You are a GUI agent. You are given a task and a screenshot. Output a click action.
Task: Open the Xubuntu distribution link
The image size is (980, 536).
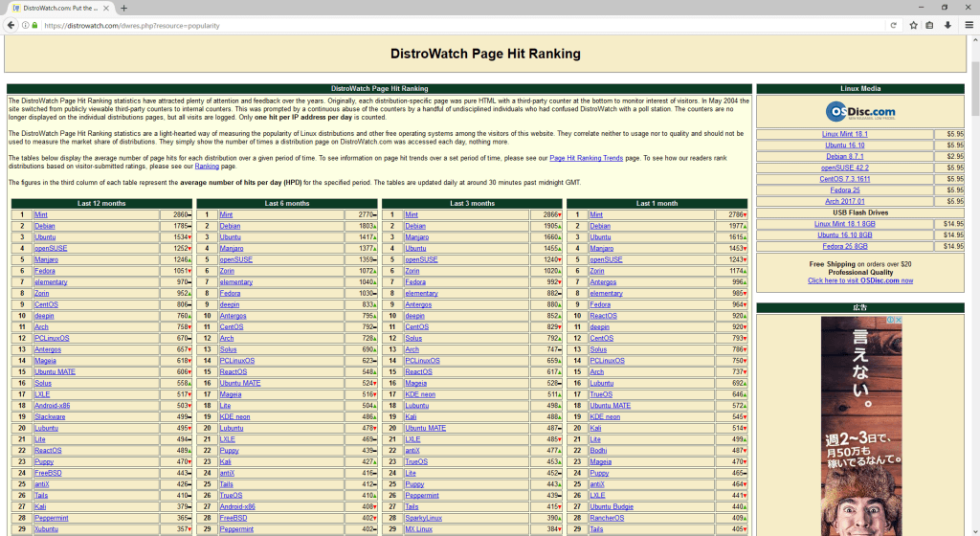(46, 529)
